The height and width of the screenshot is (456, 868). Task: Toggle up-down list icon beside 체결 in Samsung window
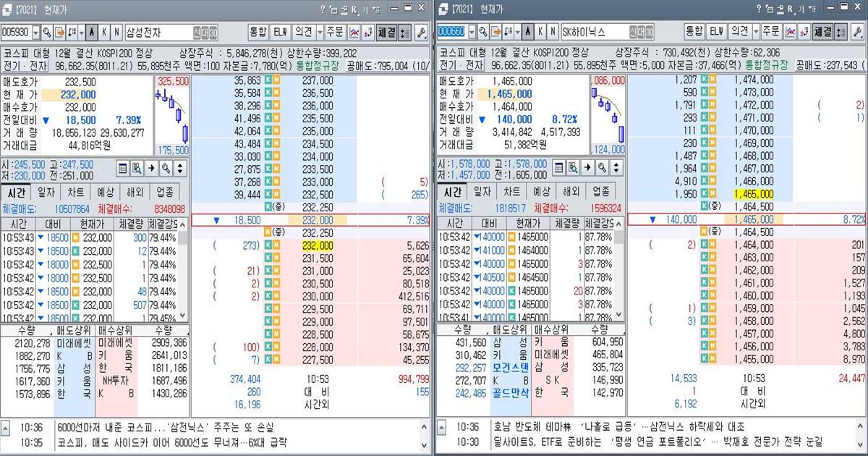pyautogui.click(x=404, y=33)
